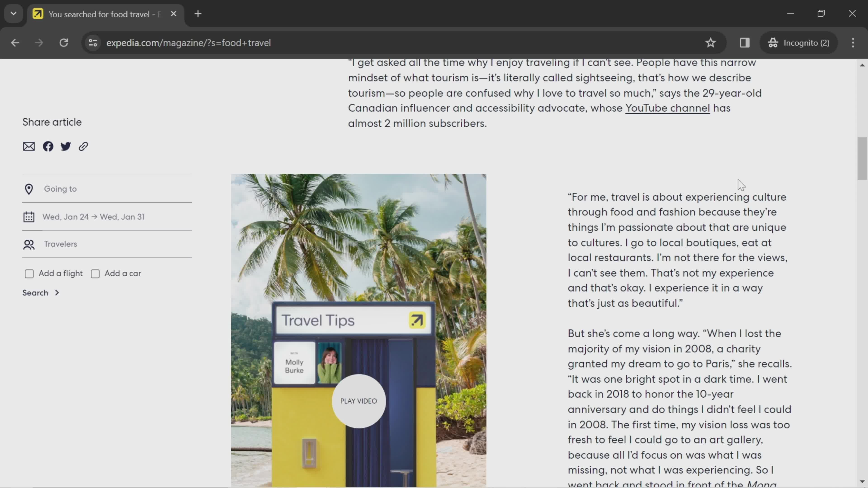Click scrollbar up arrow
The width and height of the screenshot is (868, 488).
862,65
